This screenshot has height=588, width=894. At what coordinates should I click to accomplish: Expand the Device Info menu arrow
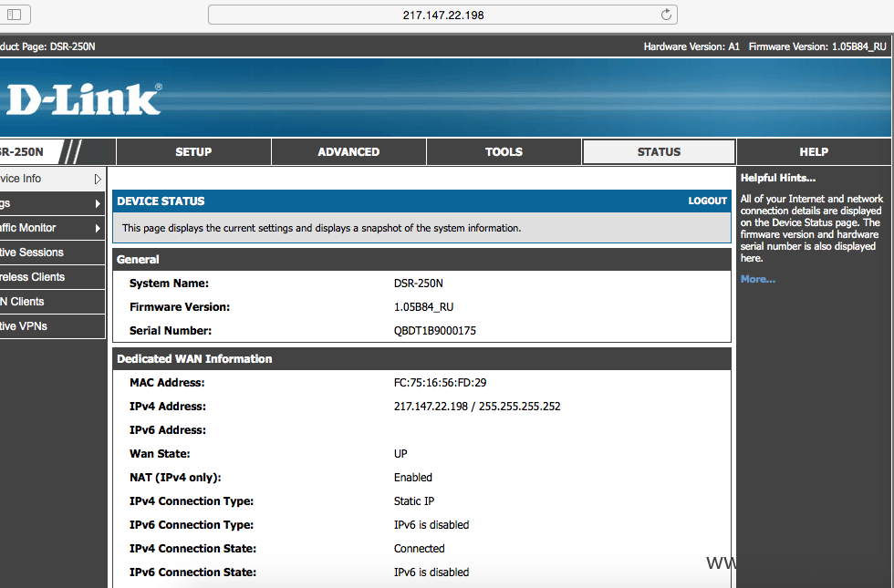coord(99,179)
